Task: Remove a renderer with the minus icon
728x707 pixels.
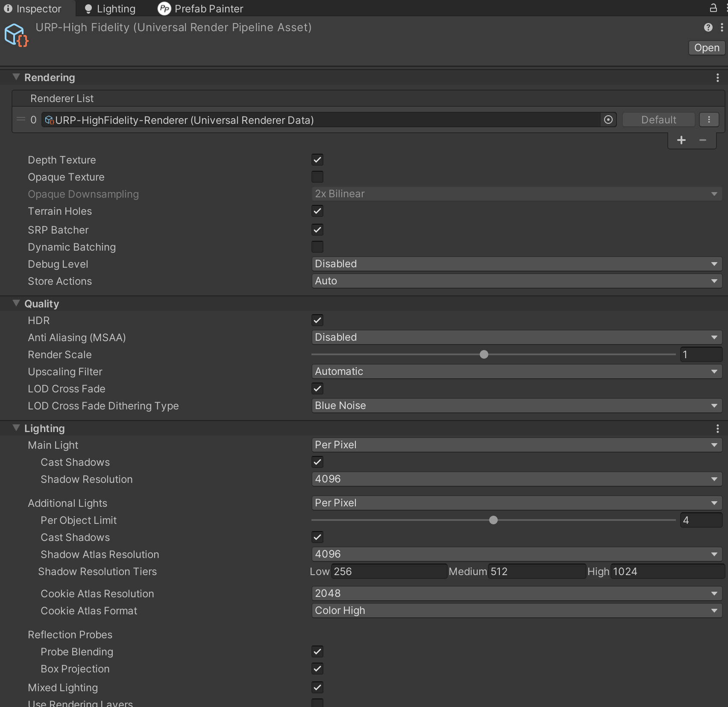Action: [x=703, y=140]
